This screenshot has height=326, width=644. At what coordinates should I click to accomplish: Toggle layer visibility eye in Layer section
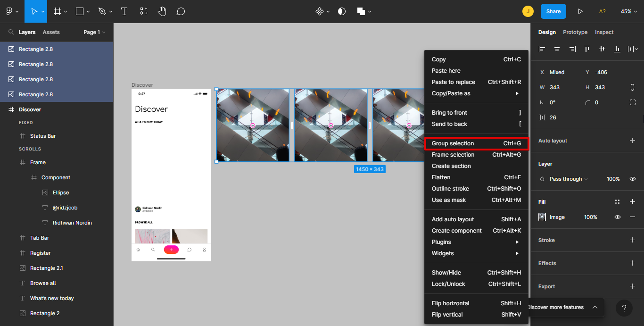pyautogui.click(x=633, y=179)
